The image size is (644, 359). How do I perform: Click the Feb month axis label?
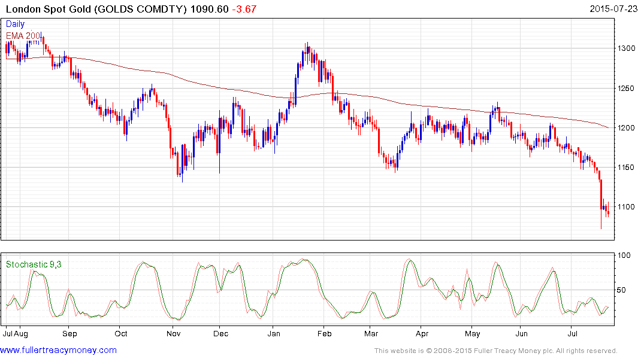[x=324, y=333]
